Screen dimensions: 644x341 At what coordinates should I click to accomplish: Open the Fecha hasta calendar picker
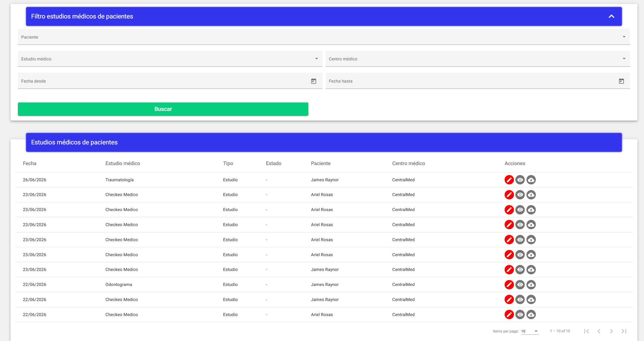click(621, 81)
